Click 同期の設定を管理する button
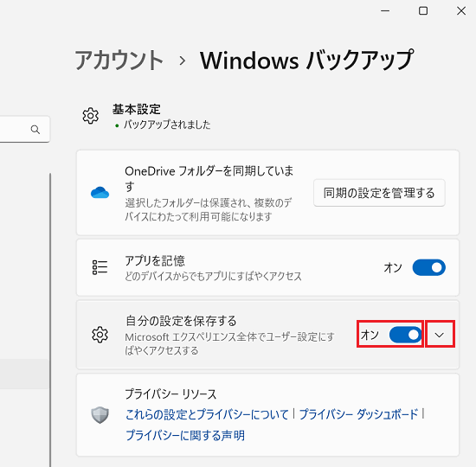Screen dimensions: 476x467 click(x=379, y=193)
